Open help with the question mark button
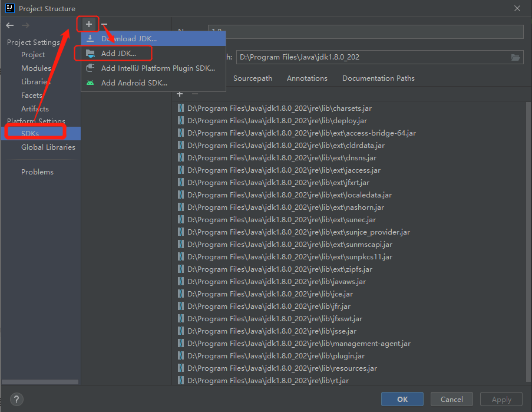 click(16, 399)
